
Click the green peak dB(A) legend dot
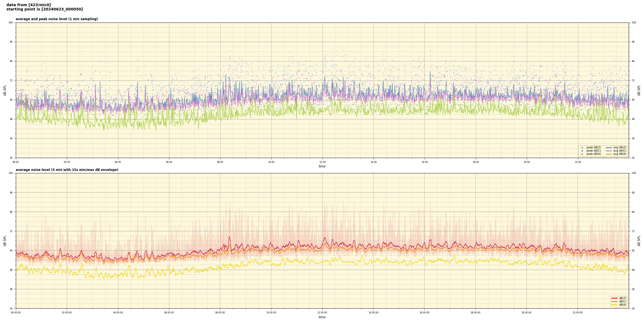click(582, 154)
